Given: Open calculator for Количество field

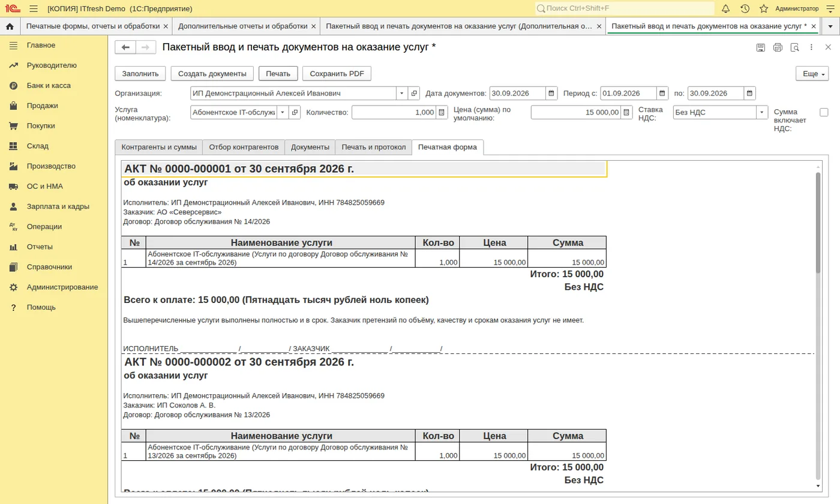Looking at the screenshot, I should [442, 112].
